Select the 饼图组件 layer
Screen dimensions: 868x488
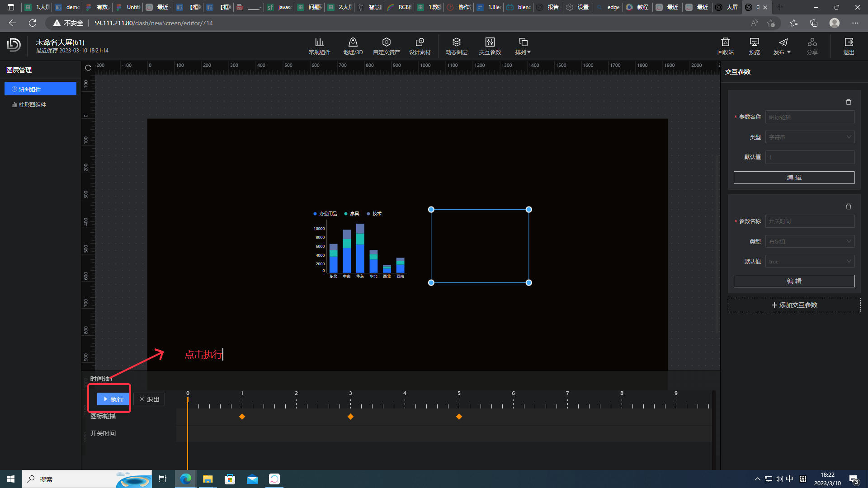(x=40, y=89)
